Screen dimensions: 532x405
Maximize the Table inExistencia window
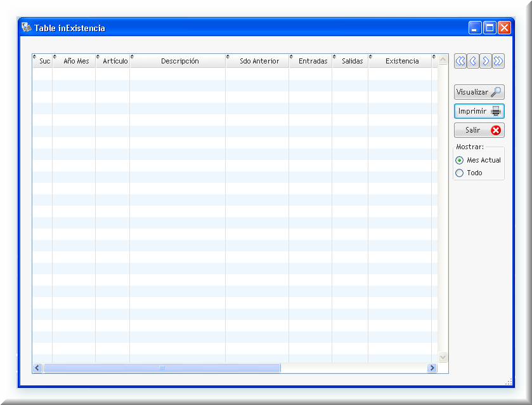(x=490, y=28)
